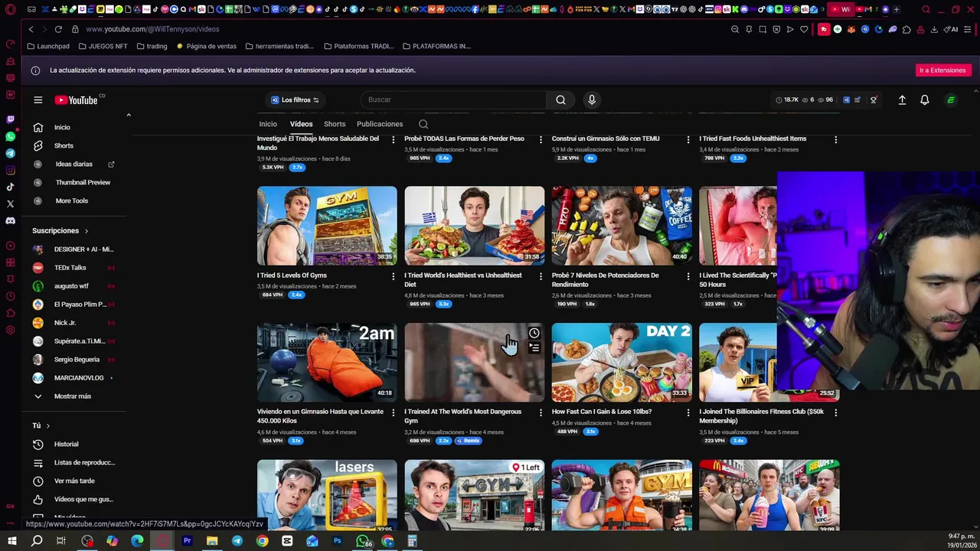The image size is (980, 551).
Task: Open the lasers video thumbnail
Action: click(x=327, y=495)
